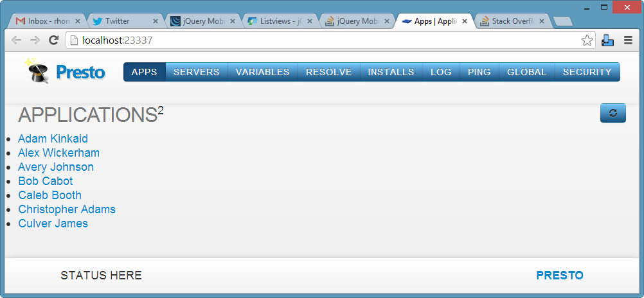Click the Presto title text in header
Image resolution: width=644 pixels, height=298 pixels.
coord(80,72)
